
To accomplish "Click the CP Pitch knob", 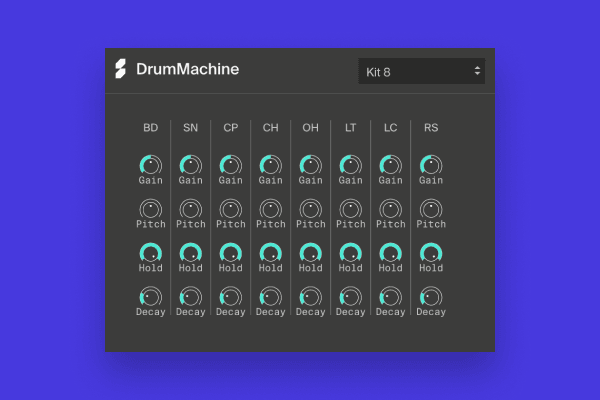I will 230,209.
